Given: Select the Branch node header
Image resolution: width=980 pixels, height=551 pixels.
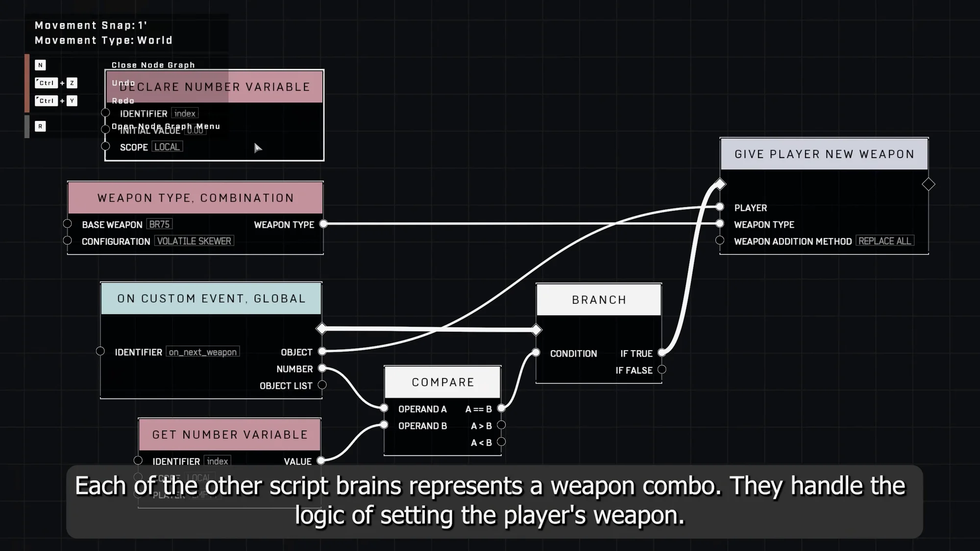Looking at the screenshot, I should coord(599,300).
